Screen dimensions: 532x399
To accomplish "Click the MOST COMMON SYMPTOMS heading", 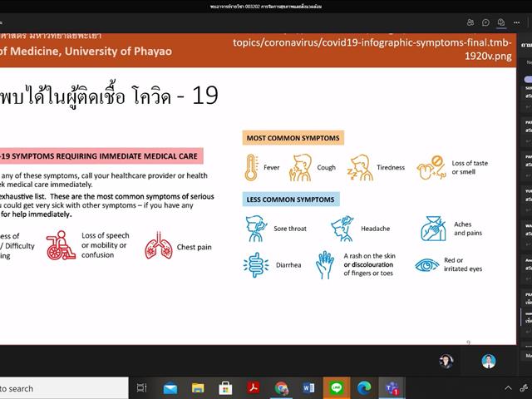I will [x=293, y=138].
